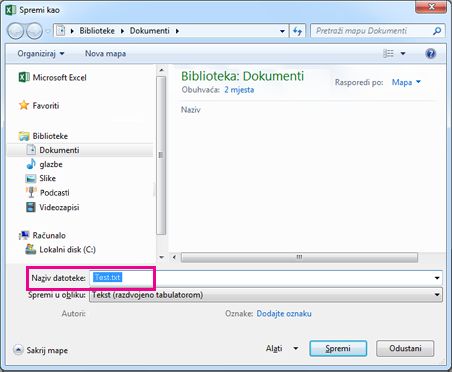Image resolution: width=452 pixels, height=372 pixels.
Task: Open the Rasporedi po Mapa dropdown
Action: (406, 82)
